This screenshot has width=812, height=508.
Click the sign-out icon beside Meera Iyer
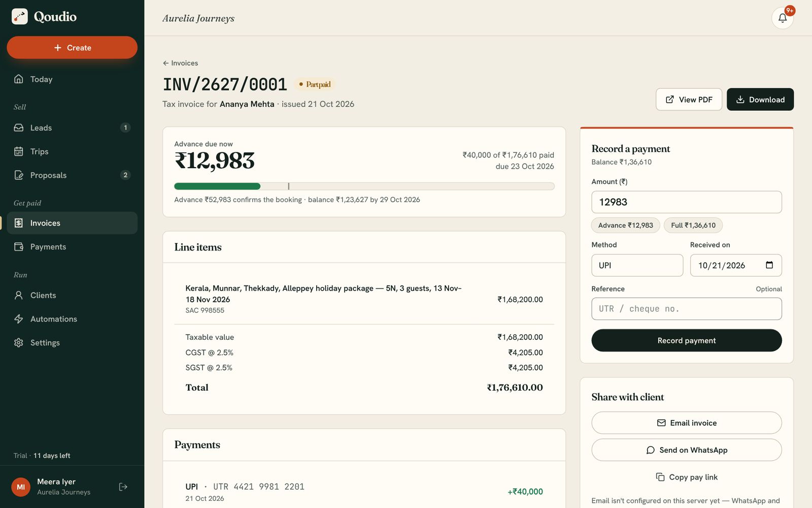click(x=123, y=487)
